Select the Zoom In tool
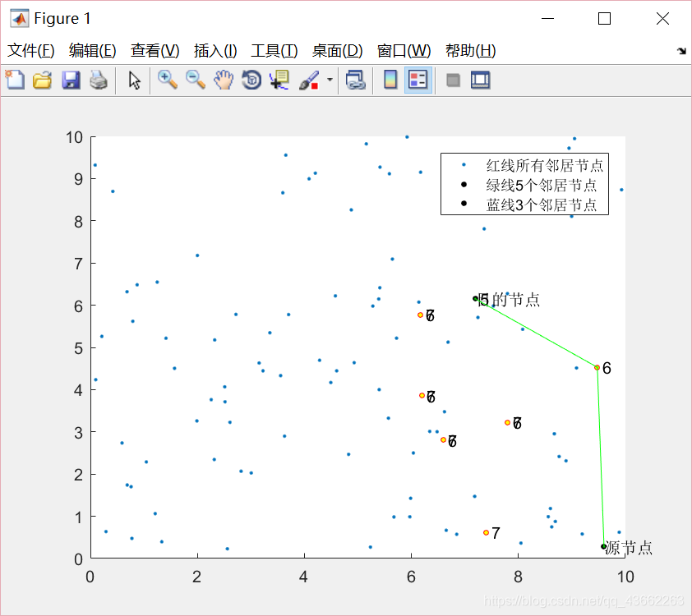Viewport: 692px width, 616px height. tap(167, 80)
